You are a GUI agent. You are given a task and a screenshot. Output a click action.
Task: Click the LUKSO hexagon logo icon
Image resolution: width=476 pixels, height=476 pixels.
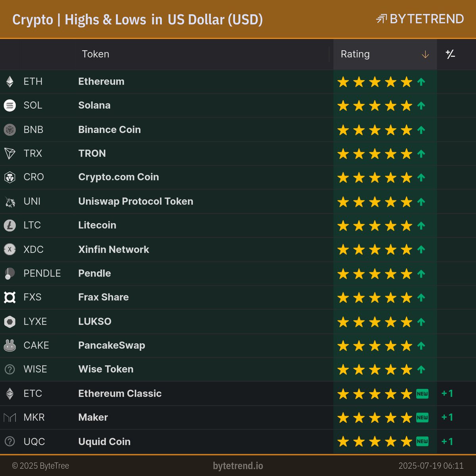click(x=10, y=322)
